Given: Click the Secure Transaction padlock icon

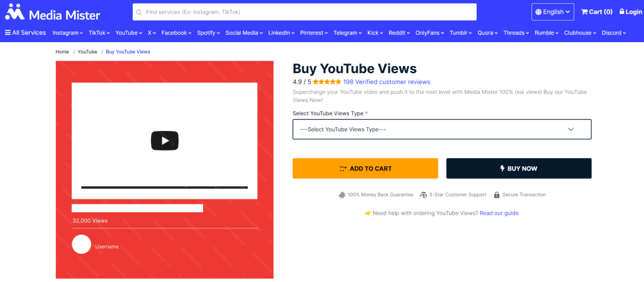Looking at the screenshot, I should click(x=497, y=195).
